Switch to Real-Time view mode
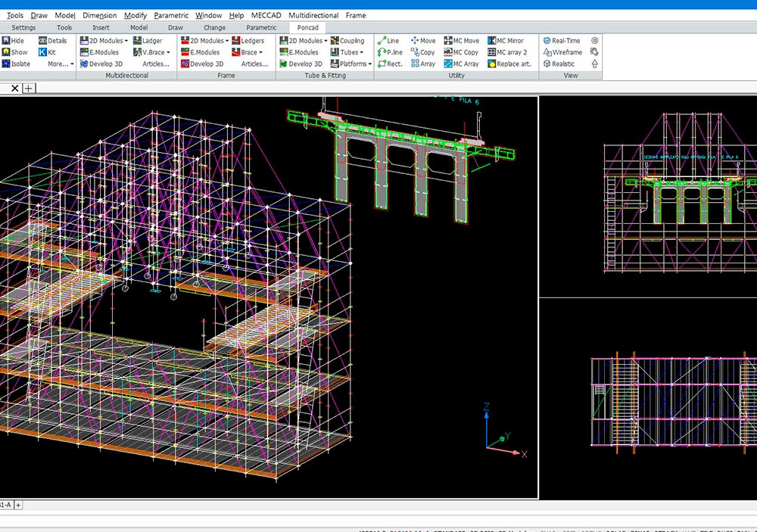757x532 pixels. pos(562,41)
